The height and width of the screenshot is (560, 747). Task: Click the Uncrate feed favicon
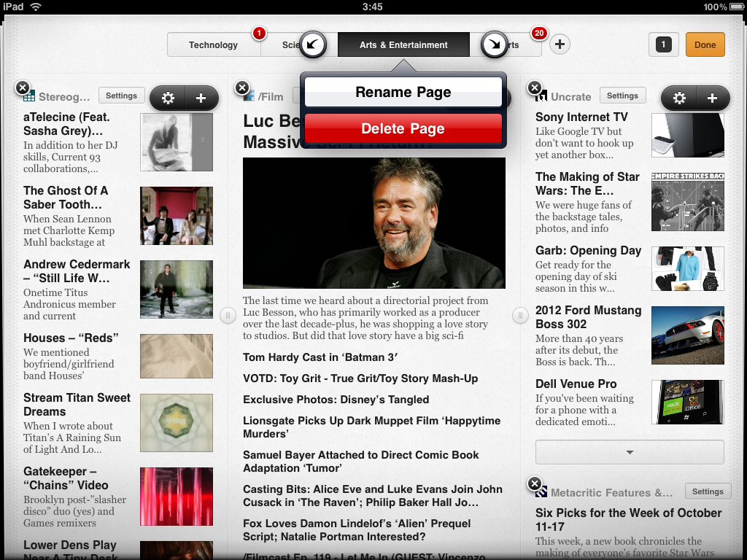(541, 97)
